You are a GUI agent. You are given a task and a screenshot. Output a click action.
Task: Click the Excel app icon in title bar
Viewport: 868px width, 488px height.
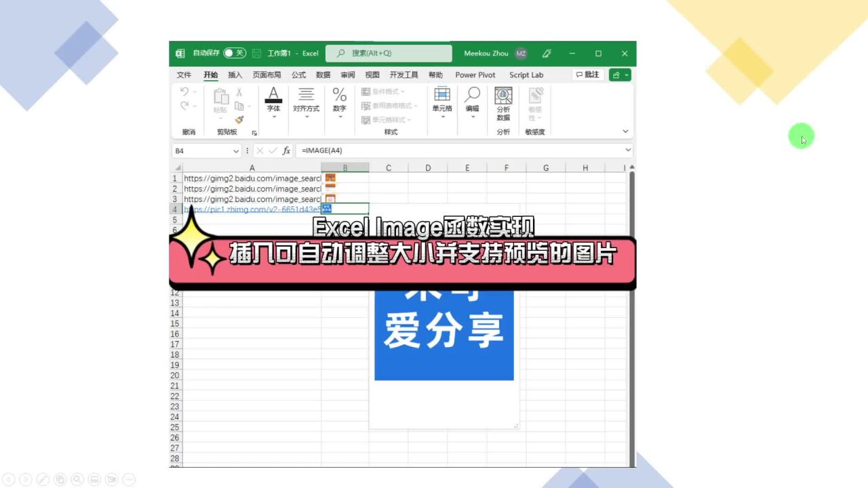(x=178, y=54)
